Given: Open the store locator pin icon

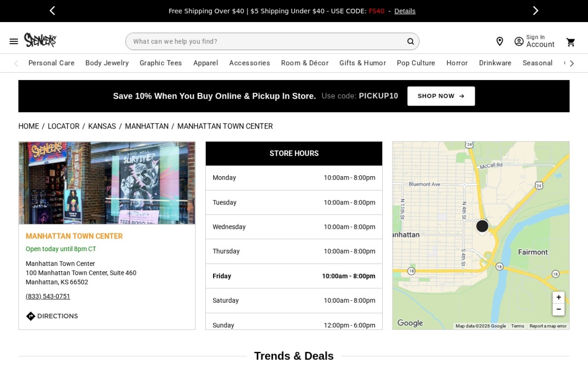Looking at the screenshot, I should (500, 42).
